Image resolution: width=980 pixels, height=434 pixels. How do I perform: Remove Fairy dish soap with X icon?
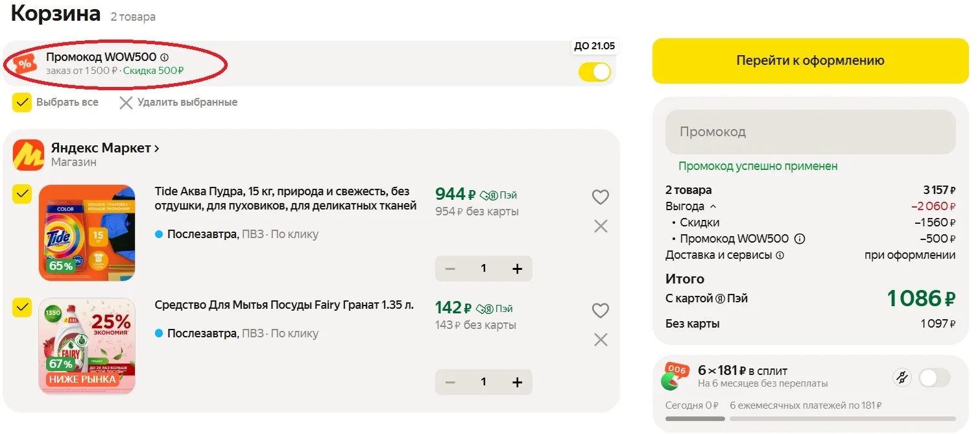601,339
